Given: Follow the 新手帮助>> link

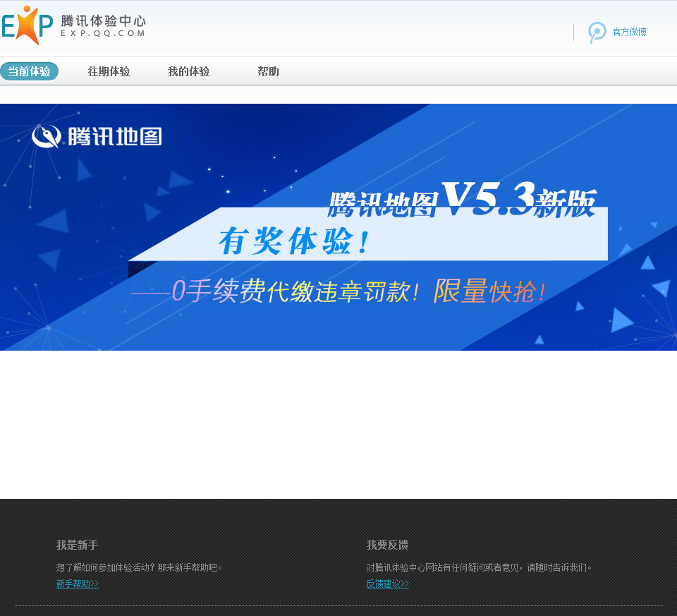Looking at the screenshot, I should coord(78,584).
